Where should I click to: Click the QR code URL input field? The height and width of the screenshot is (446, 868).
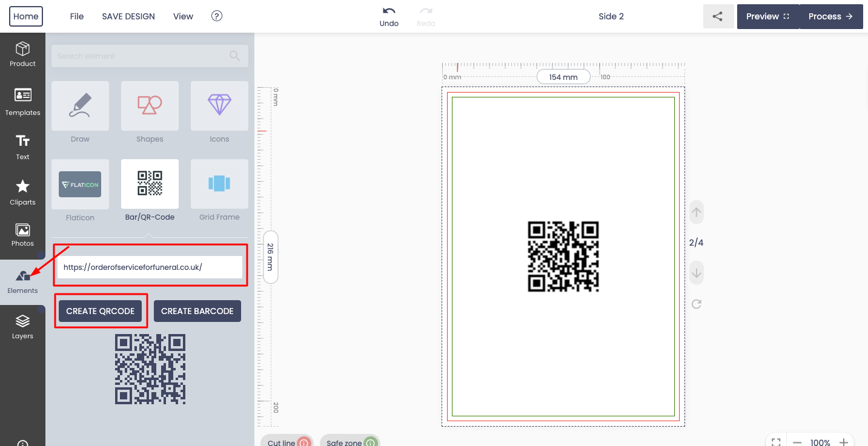150,267
